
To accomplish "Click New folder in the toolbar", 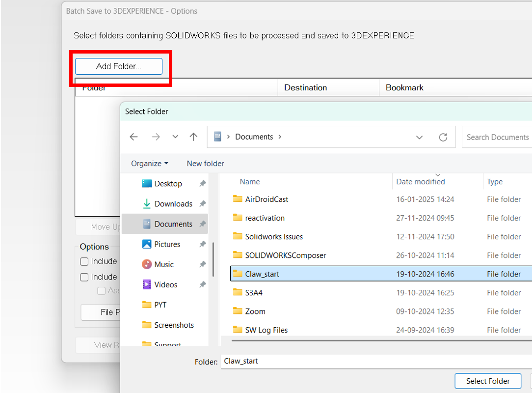I will pos(205,164).
